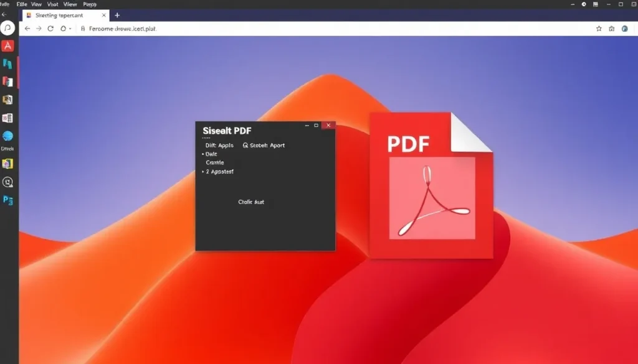The width and height of the screenshot is (638, 364).
Task: Click the "Siseait PDF" dialog title
Action: click(227, 131)
